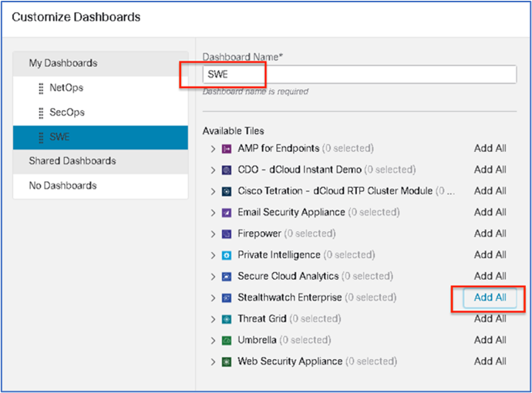Click Add All for Secure Cloud Analytics
Screen dimensions: 532x393
[x=490, y=277]
